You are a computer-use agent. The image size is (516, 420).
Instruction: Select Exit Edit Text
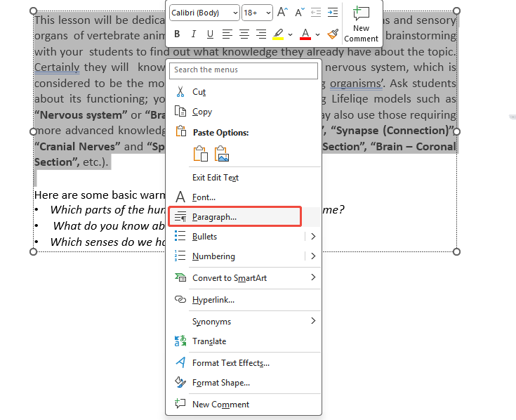244,178
